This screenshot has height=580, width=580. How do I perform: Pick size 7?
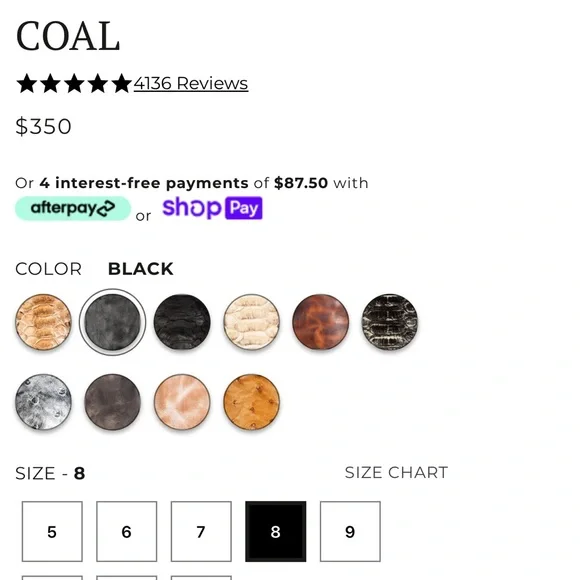click(x=201, y=532)
